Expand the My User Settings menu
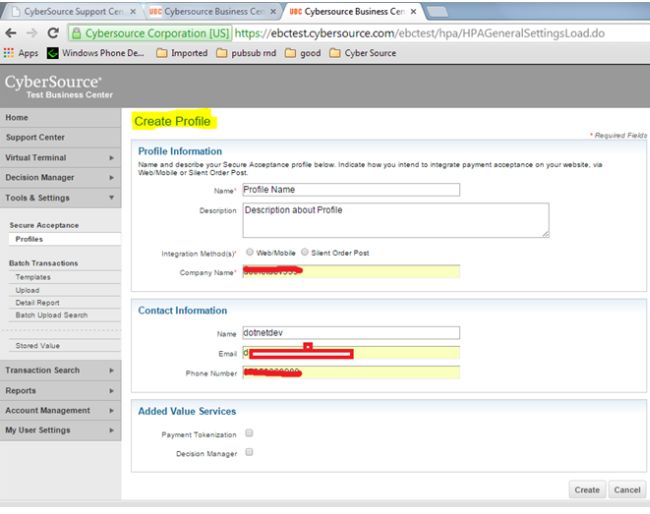The height and width of the screenshot is (514, 650). (x=61, y=430)
